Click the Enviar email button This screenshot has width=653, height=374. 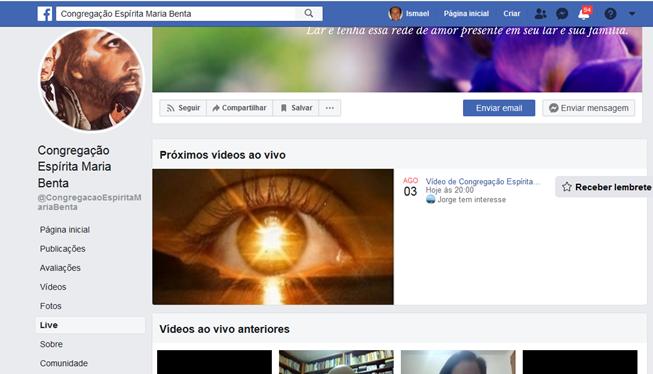point(499,108)
